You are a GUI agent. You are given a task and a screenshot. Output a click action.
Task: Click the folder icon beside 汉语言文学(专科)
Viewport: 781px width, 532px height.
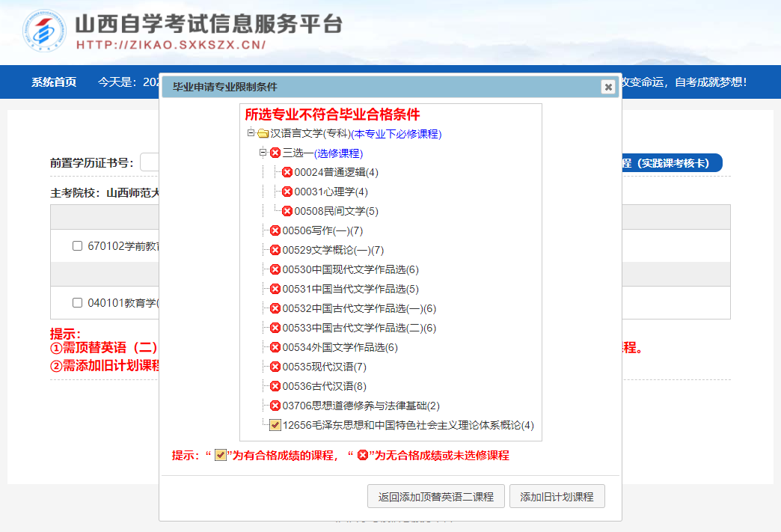pyautogui.click(x=264, y=133)
